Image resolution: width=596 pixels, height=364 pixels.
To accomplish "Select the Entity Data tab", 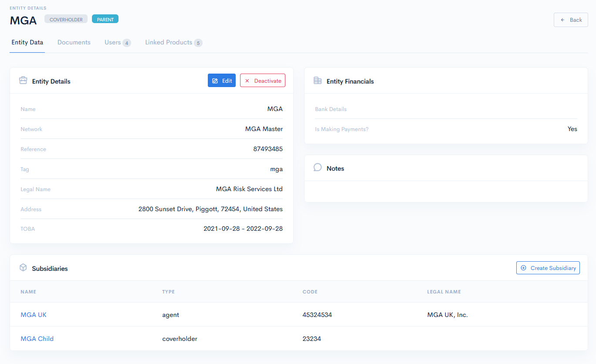I will 27,43.
